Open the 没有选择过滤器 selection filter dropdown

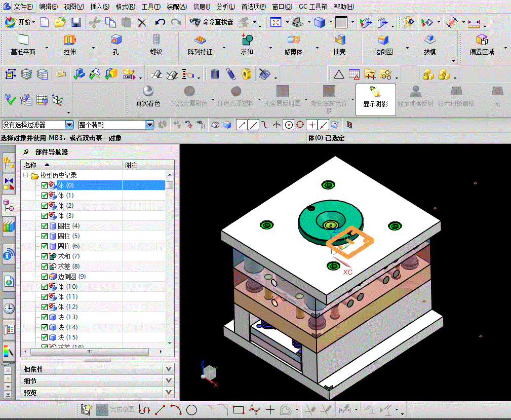(69, 125)
